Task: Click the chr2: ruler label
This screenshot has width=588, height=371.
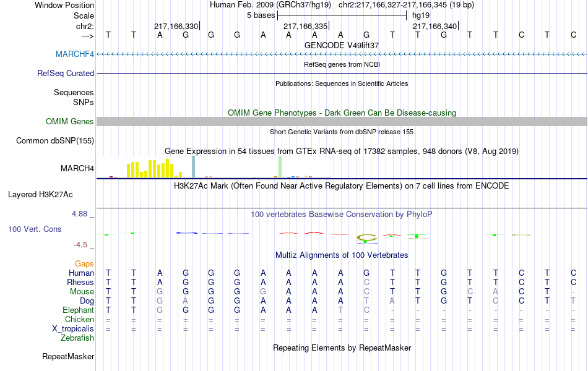Action: coord(85,26)
